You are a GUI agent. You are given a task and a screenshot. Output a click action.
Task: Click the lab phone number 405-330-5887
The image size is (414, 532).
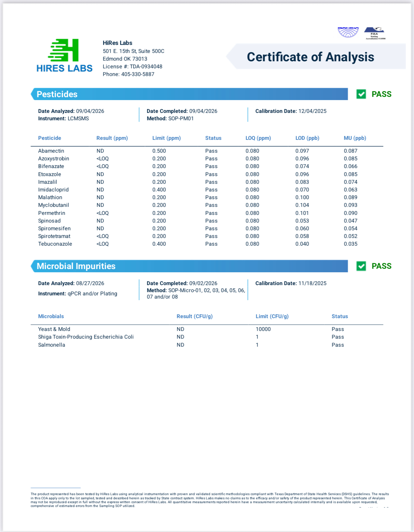(x=138, y=74)
